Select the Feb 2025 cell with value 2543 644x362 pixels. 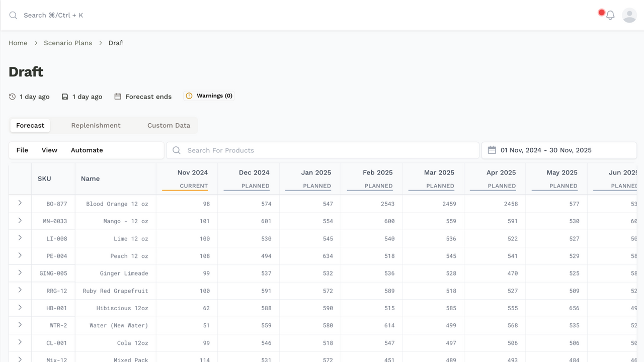tap(372, 204)
